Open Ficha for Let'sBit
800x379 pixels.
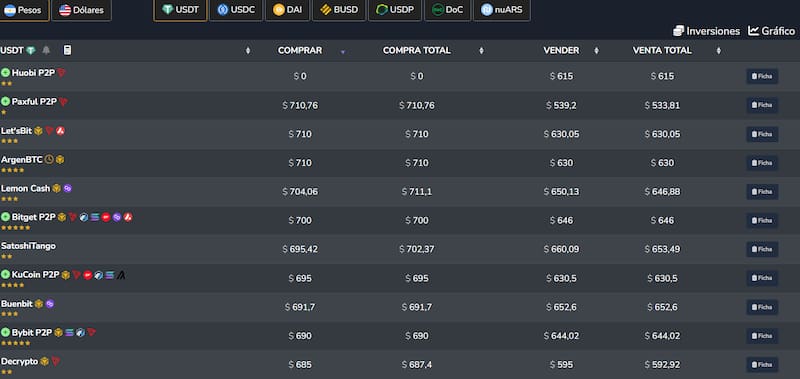pyautogui.click(x=762, y=134)
